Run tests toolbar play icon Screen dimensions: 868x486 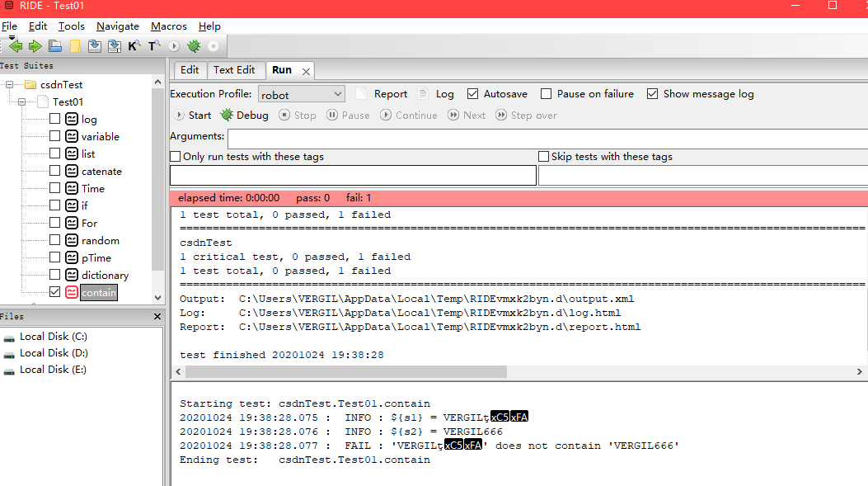(x=174, y=46)
